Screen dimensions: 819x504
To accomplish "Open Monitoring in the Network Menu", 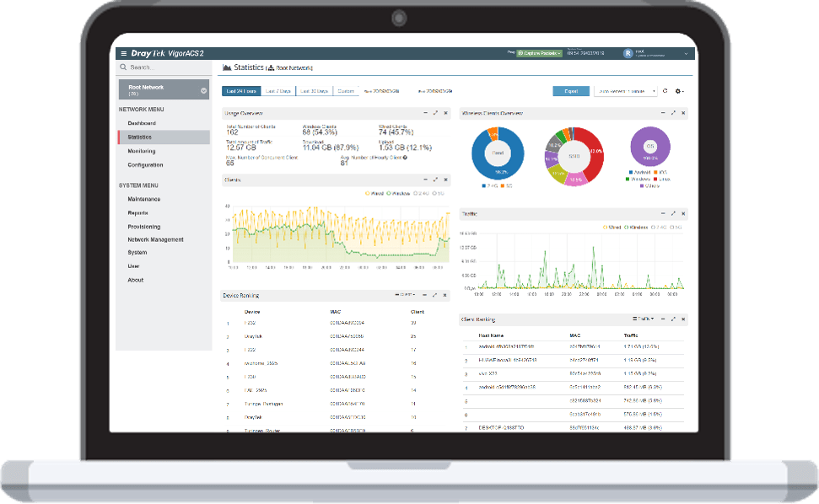I will (x=142, y=151).
